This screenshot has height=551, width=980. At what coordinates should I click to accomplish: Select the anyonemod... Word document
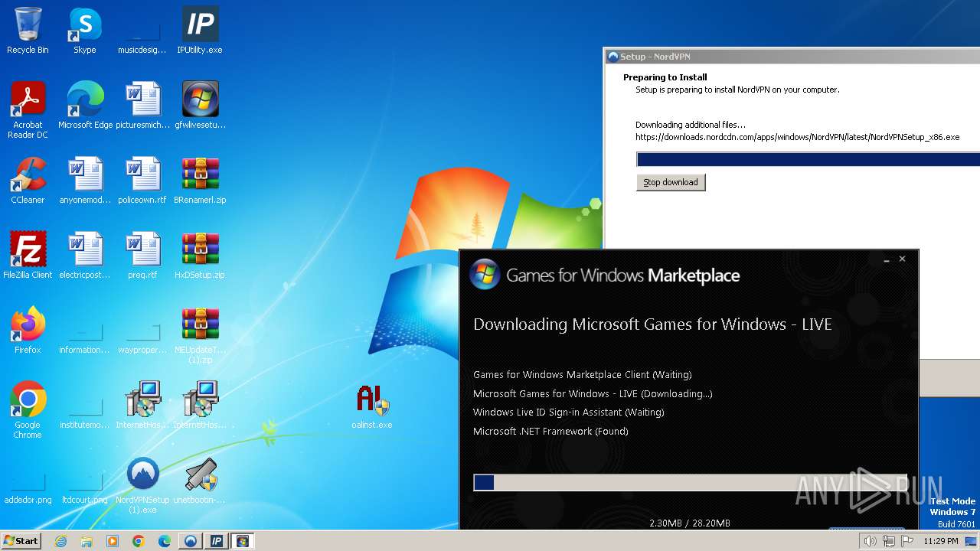[x=85, y=181]
